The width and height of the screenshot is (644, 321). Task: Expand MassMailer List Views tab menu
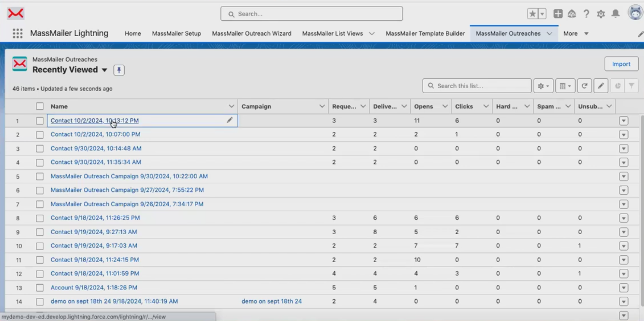[x=372, y=33]
